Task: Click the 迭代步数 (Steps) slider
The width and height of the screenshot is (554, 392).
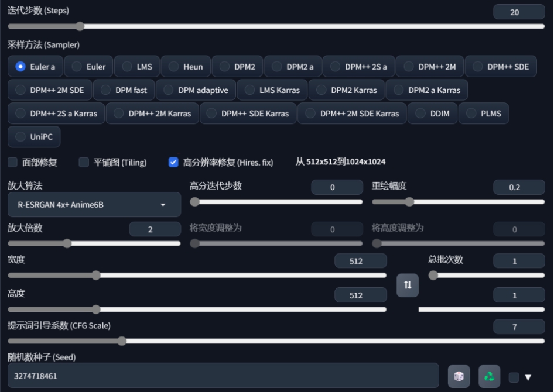Action: point(276,26)
